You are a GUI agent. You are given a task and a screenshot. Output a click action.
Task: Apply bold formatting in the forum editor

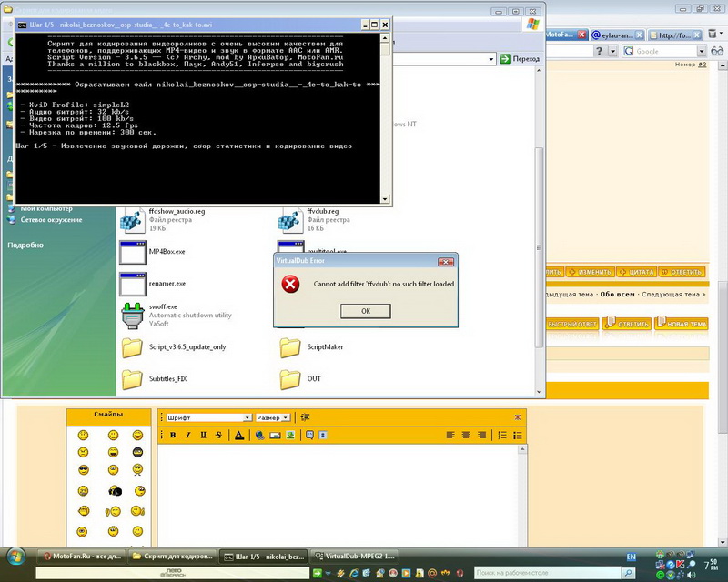173,435
